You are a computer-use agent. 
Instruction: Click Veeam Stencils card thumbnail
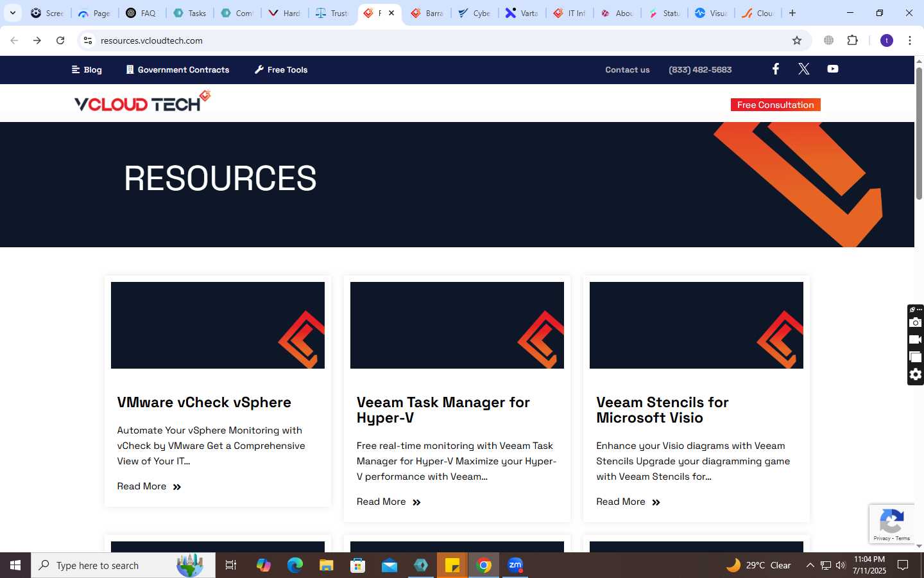(x=696, y=325)
